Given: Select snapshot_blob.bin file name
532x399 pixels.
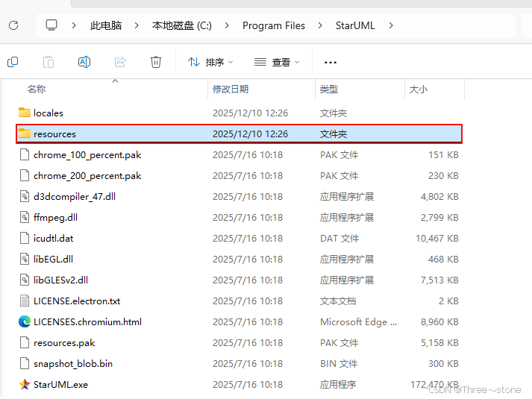Looking at the screenshot, I should point(73,364).
